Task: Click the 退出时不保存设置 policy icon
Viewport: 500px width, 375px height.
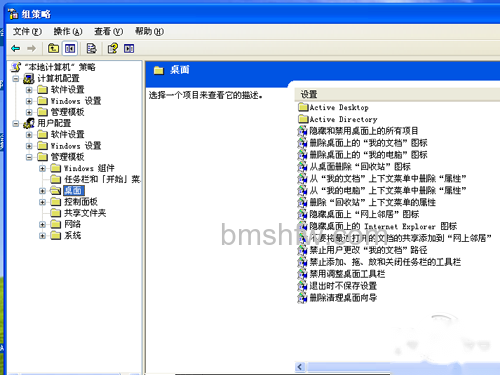Action: click(302, 286)
